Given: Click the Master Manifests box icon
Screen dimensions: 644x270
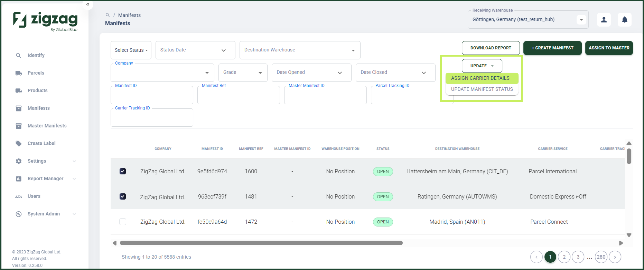Looking at the screenshot, I should pos(19,126).
